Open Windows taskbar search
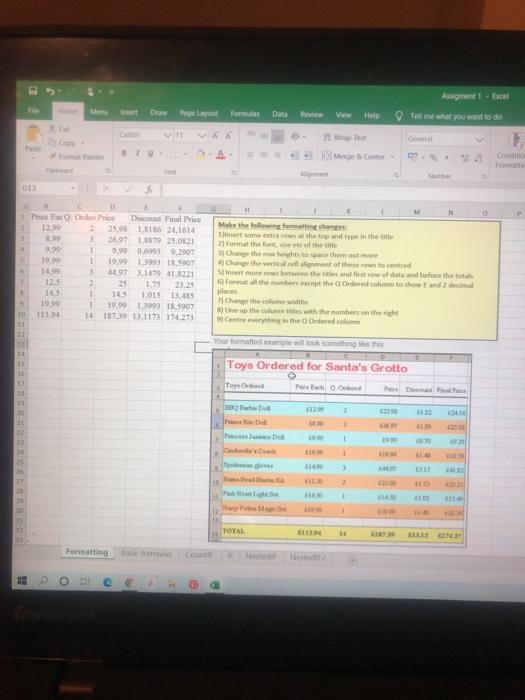 (43, 581)
